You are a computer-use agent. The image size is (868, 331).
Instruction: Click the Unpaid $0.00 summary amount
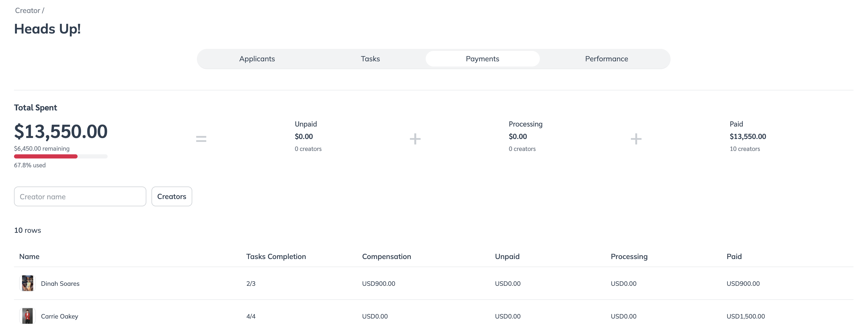click(x=304, y=136)
